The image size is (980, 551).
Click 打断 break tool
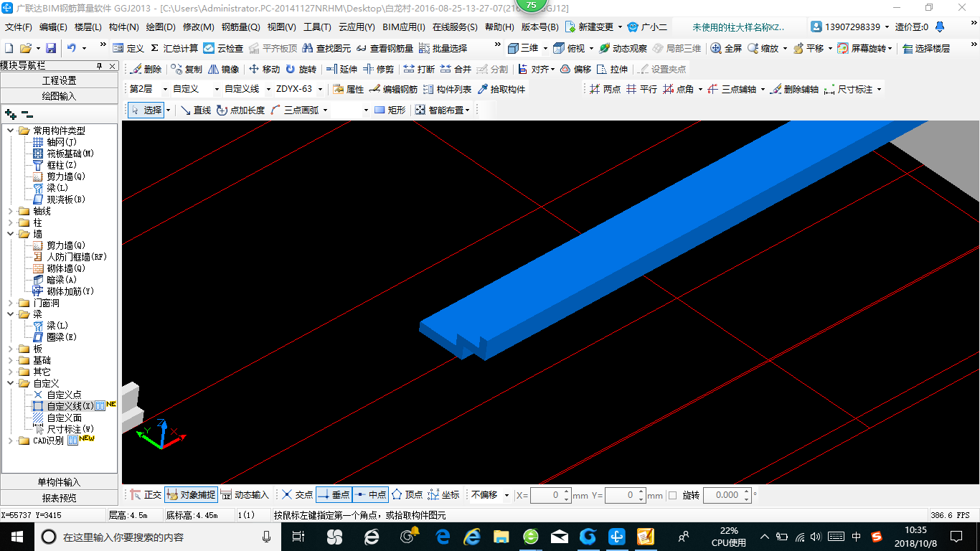tap(419, 69)
